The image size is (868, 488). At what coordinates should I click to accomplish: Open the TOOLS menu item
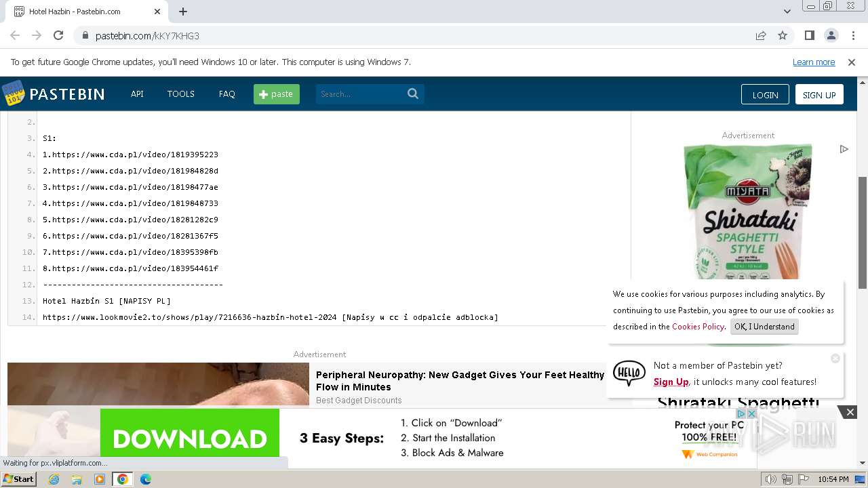click(181, 94)
